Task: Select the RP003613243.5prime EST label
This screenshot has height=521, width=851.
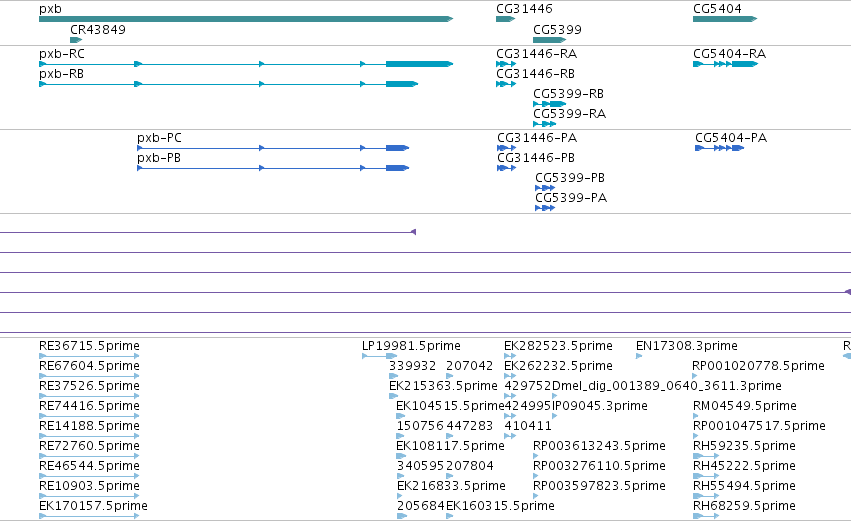Action: [599, 446]
